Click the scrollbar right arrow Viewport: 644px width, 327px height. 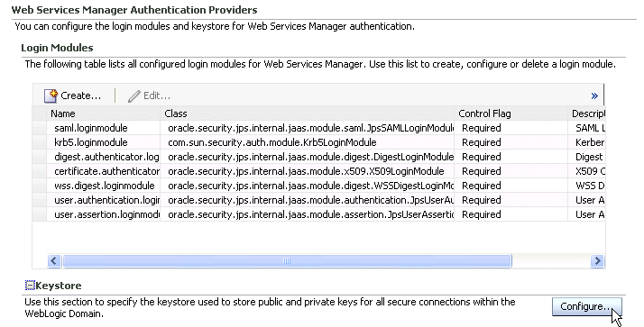[597, 260]
